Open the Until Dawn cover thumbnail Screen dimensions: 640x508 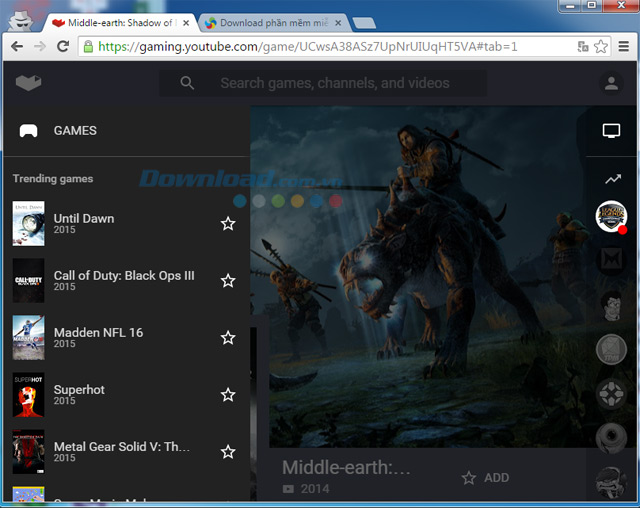point(28,223)
